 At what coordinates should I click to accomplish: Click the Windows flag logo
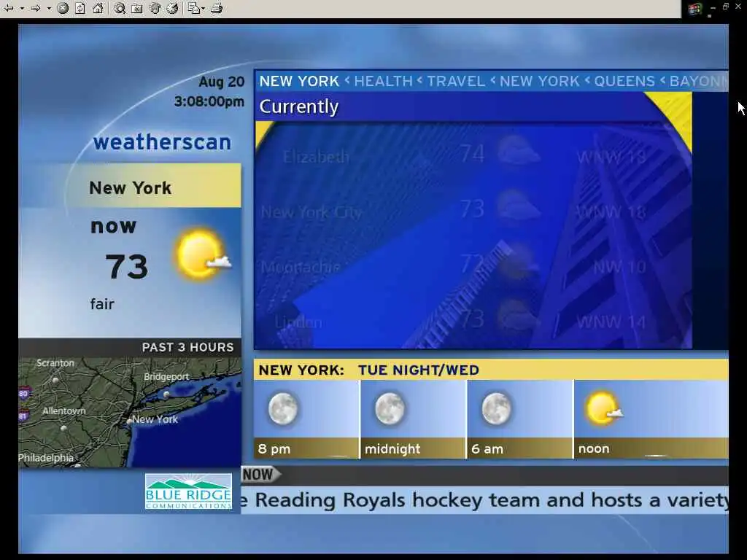694,9
